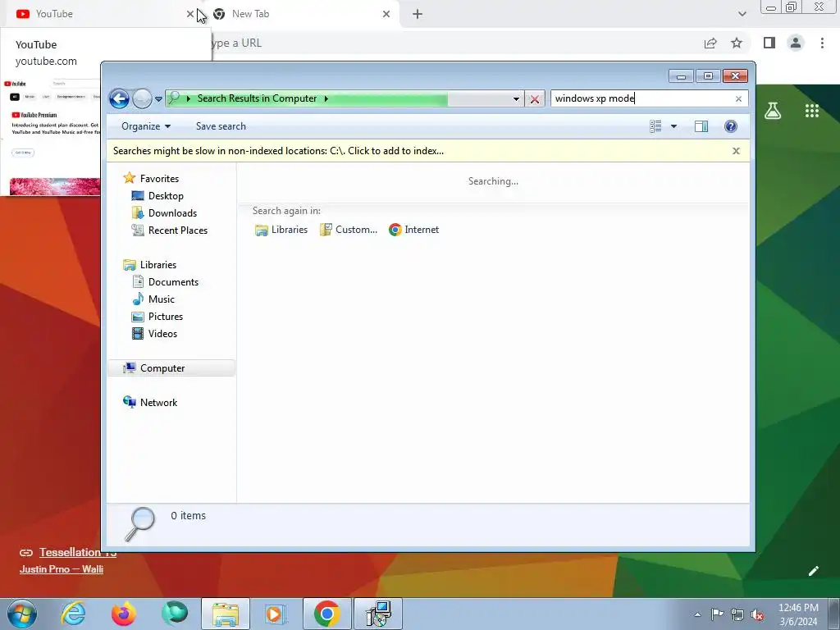Open the Organize menu

pyautogui.click(x=146, y=126)
